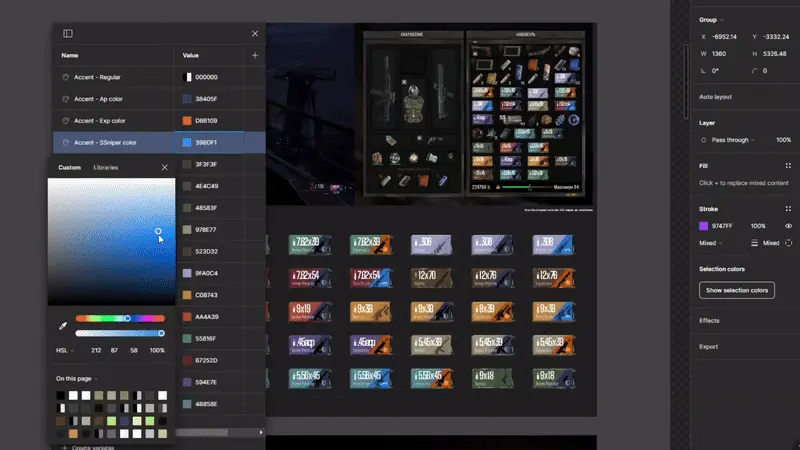800x450 pixels.
Task: Open the Mixed stroke position dropdown
Action: click(711, 243)
